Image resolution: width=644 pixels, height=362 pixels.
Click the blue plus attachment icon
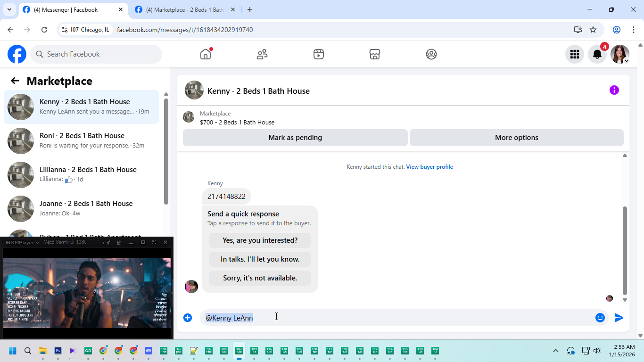[188, 318]
